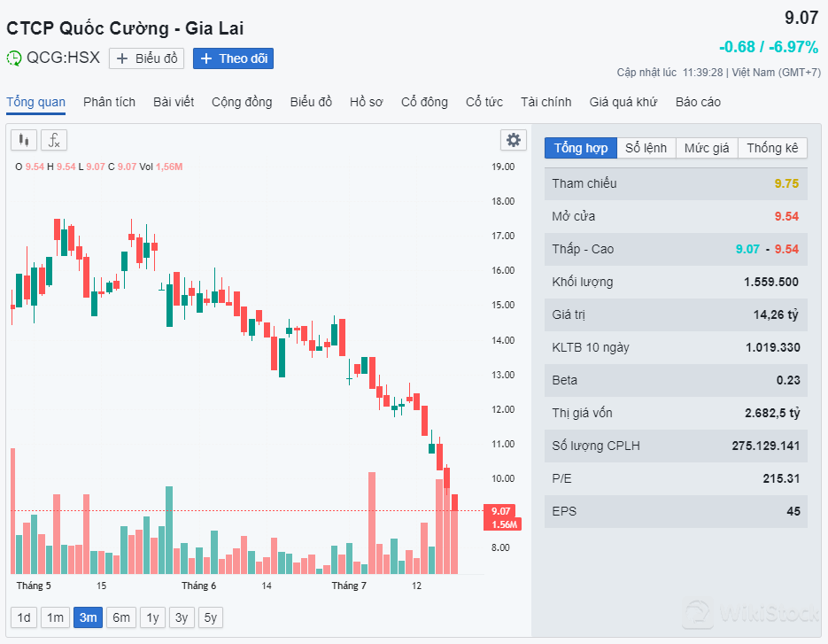The width and height of the screenshot is (828, 644).
Task: Select the 1d time range
Action: (24, 617)
